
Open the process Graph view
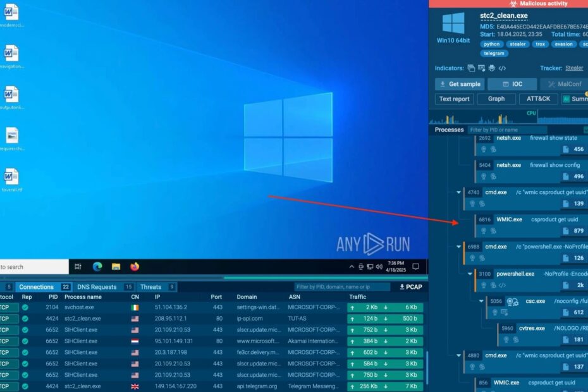coord(496,99)
